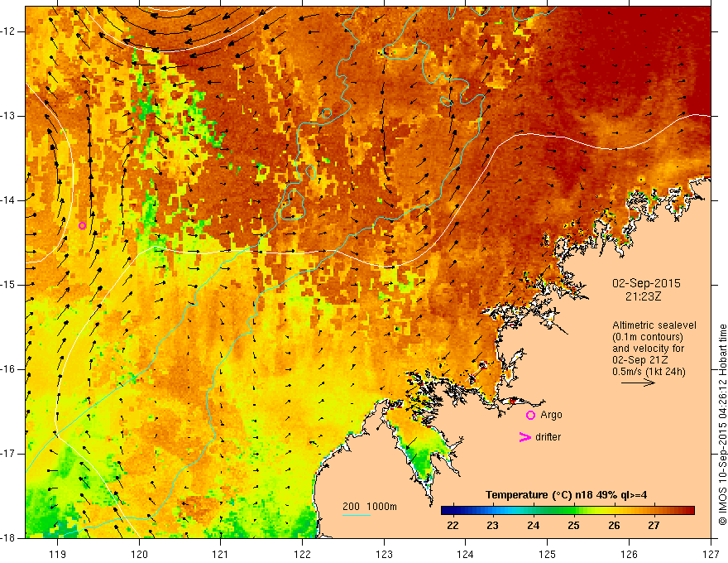This screenshot has height=563, width=728.
Task: Click the latitude label -12
Action: 8,31
